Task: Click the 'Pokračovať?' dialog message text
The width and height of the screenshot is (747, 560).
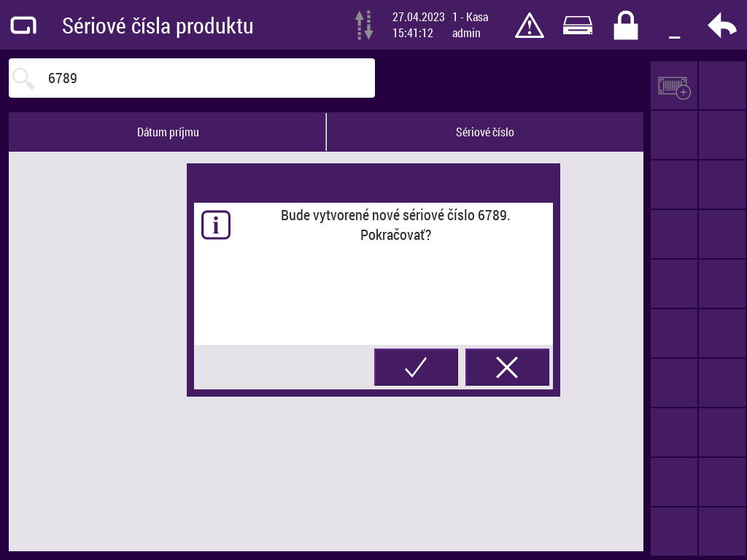Action: coord(395,236)
